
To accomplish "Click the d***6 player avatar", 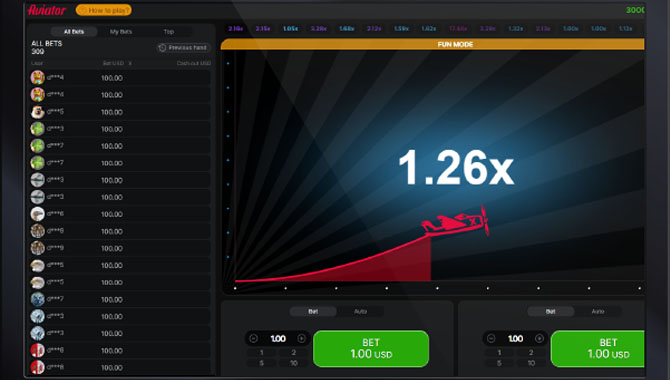I will [x=38, y=214].
